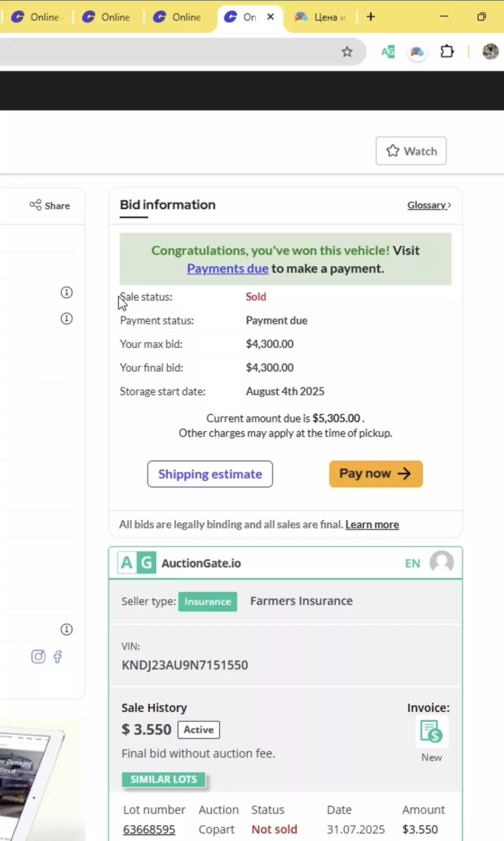Click the Chrome profile avatar

point(490,52)
